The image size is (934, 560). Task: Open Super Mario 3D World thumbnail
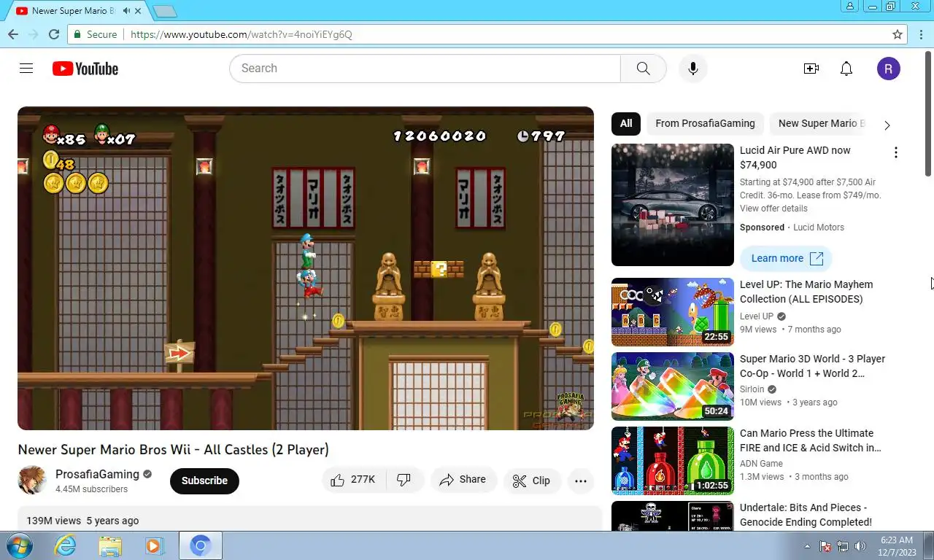tap(673, 386)
